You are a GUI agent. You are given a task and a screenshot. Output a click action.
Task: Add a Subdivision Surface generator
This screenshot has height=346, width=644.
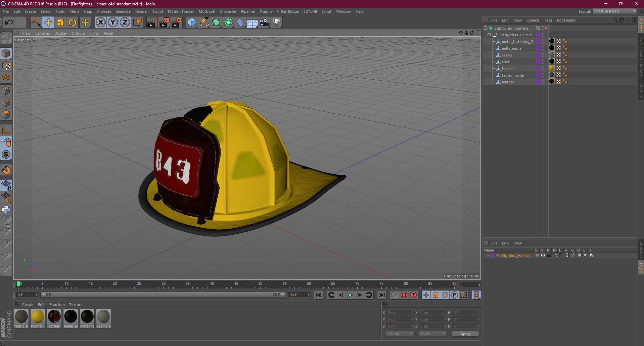pos(216,23)
